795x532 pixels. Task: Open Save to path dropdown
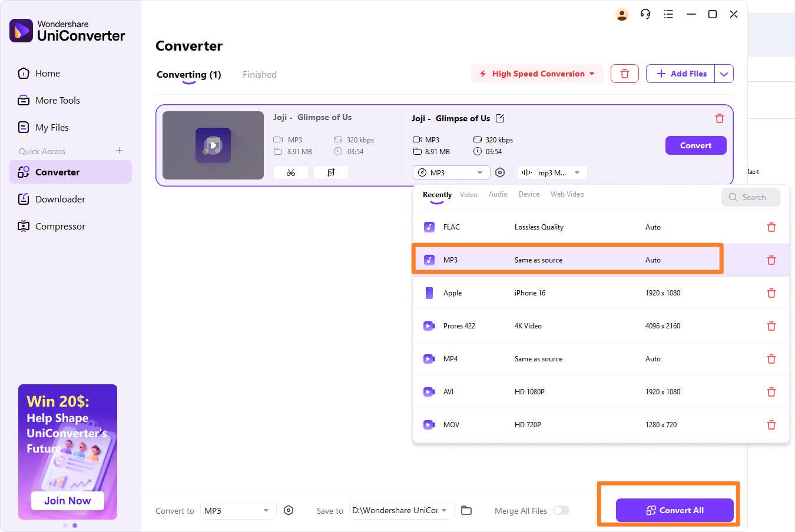click(x=402, y=510)
